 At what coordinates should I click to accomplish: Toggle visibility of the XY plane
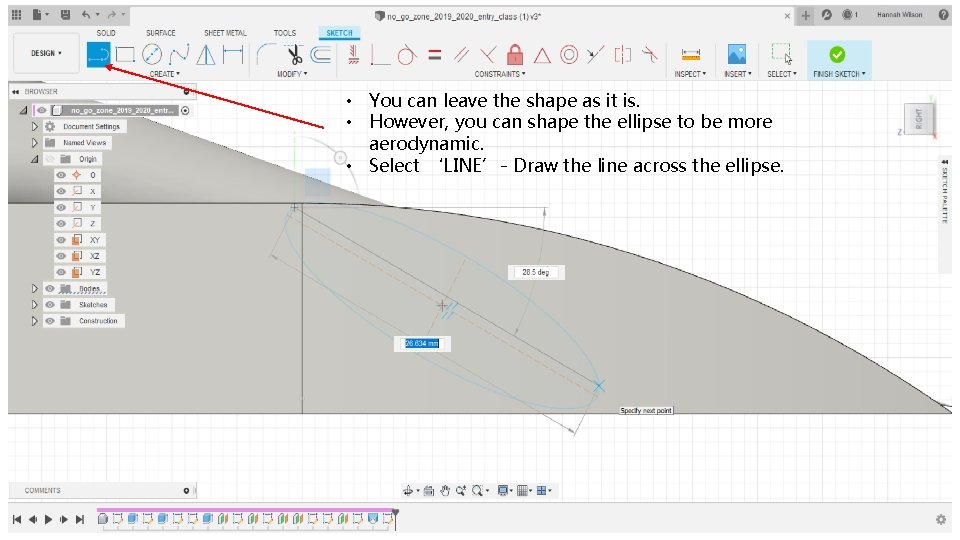coord(61,240)
